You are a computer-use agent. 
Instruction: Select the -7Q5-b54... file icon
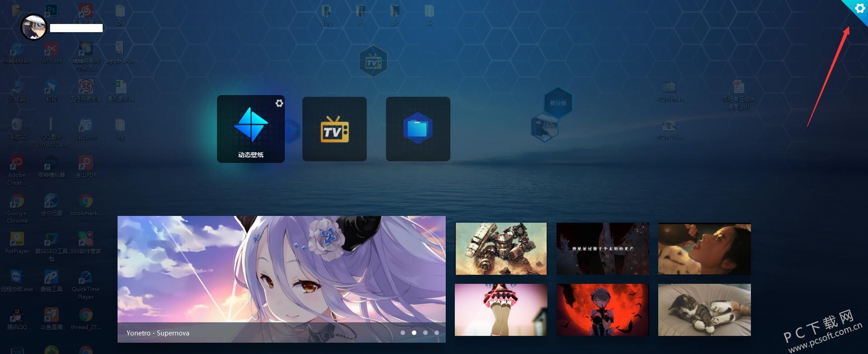pyautogui.click(x=670, y=91)
